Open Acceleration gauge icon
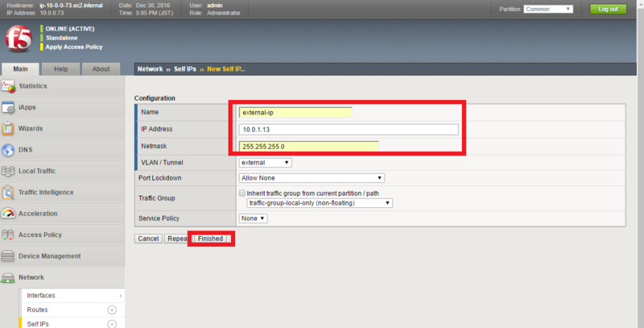Screen dimensions: 644x328 8,214
